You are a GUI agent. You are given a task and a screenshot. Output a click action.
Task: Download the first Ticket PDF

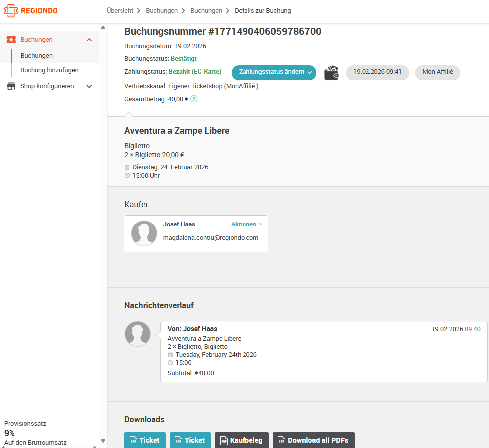(145, 440)
